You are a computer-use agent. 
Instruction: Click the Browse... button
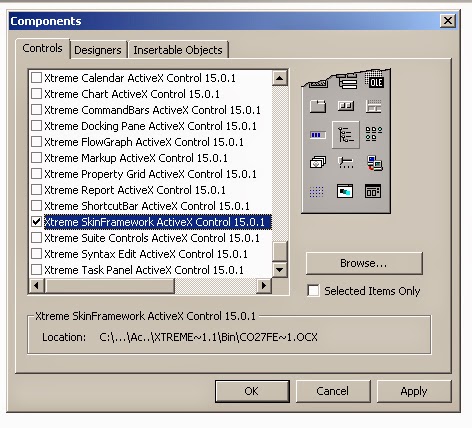point(364,263)
